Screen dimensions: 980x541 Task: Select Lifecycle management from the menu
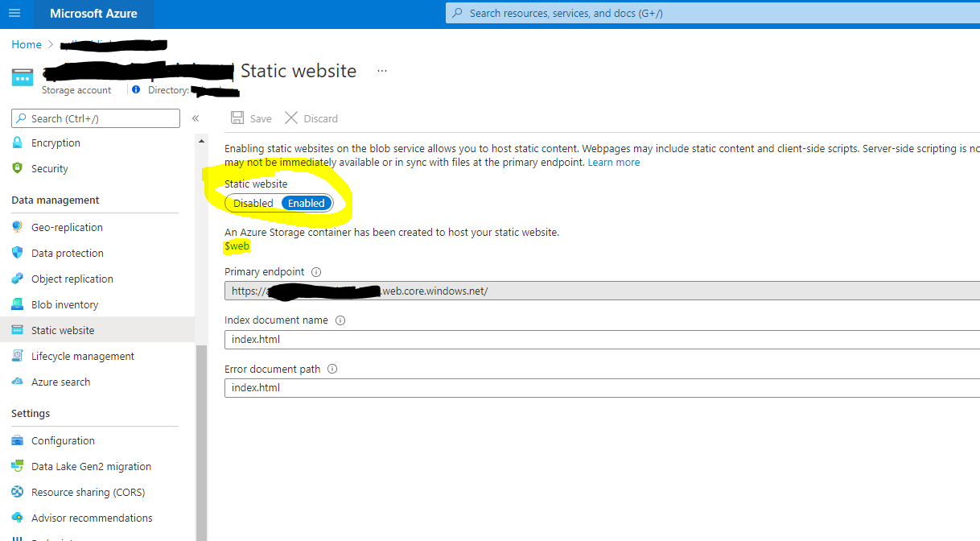pos(83,356)
